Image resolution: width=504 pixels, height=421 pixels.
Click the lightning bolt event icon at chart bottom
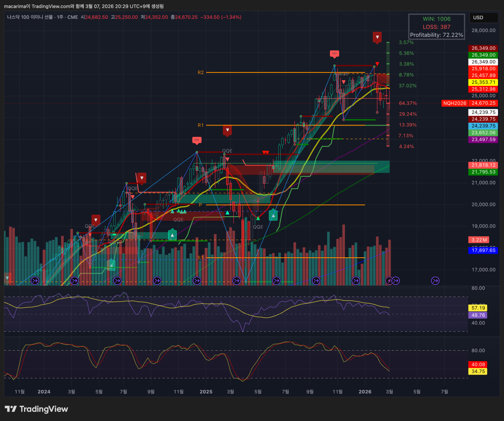[x=389, y=281]
